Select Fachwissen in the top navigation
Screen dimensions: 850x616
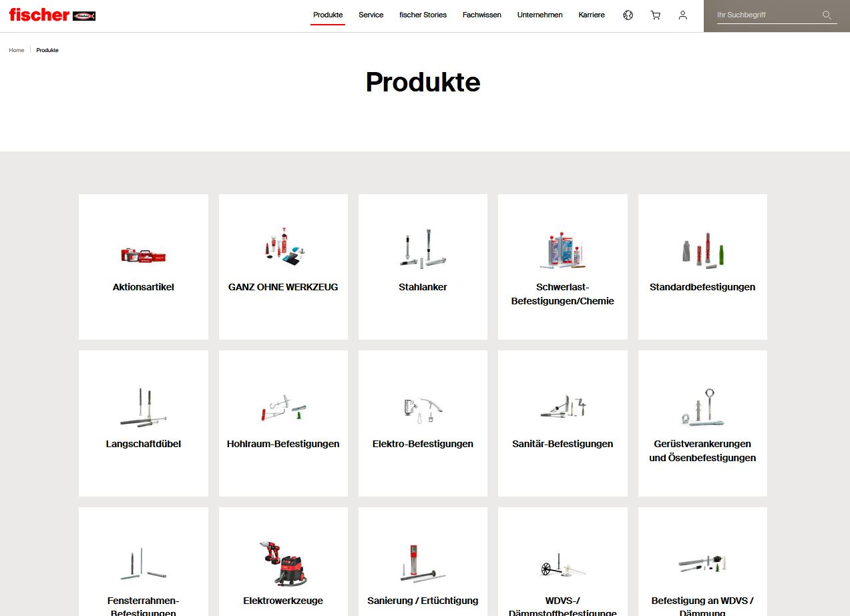click(x=481, y=15)
